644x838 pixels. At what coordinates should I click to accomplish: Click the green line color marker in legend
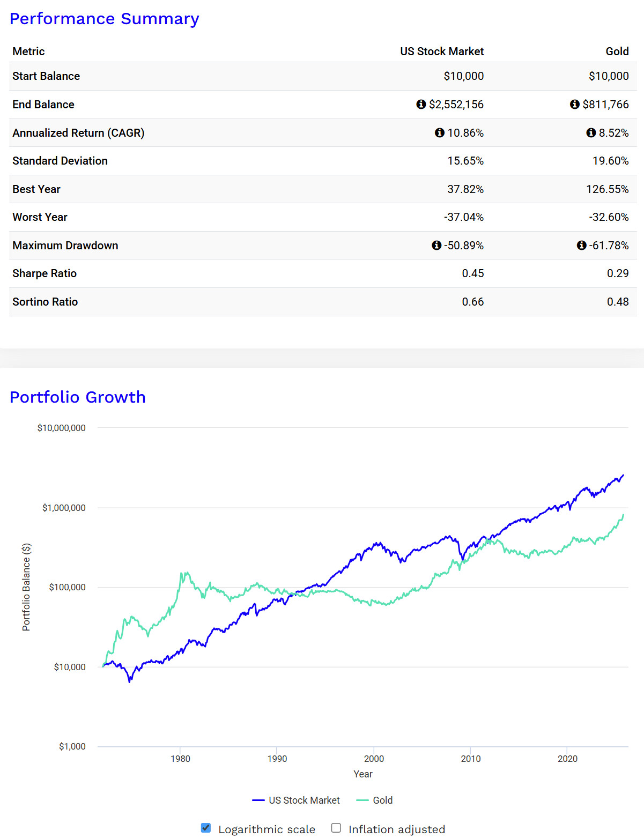pyautogui.click(x=362, y=800)
